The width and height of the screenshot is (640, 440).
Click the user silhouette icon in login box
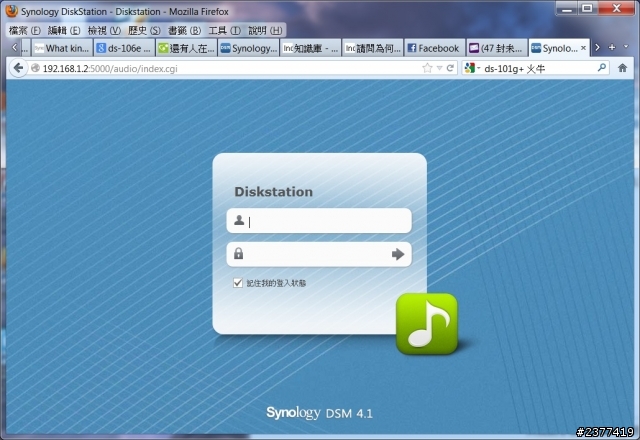pos(239,220)
